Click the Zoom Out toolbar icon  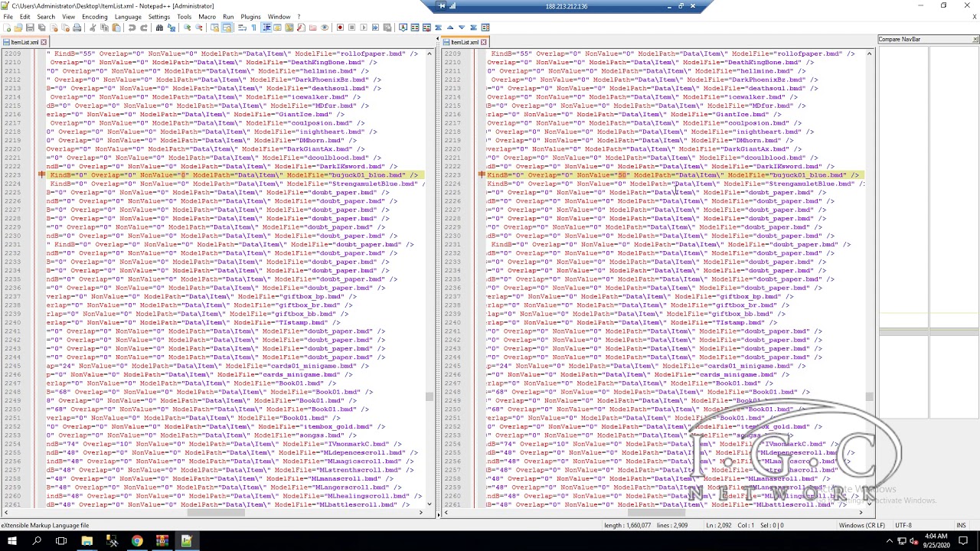pyautogui.click(x=198, y=28)
